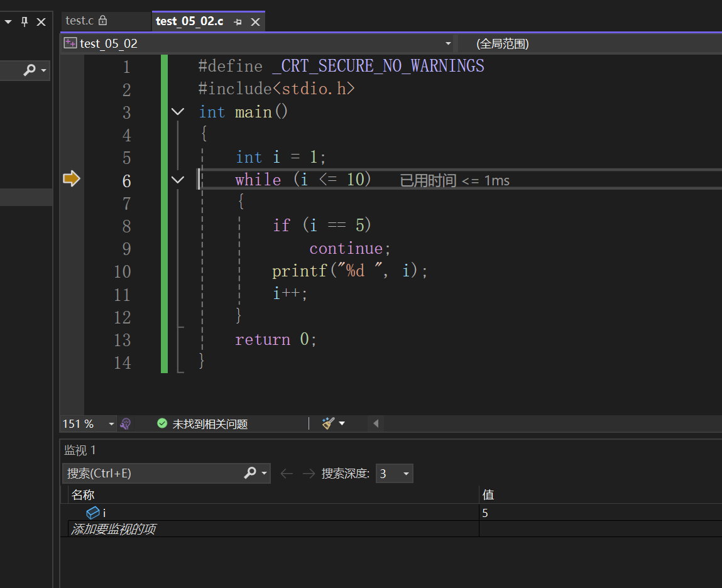The width and height of the screenshot is (722, 588).
Task: Navigate to previous watch search result
Action: click(x=287, y=473)
